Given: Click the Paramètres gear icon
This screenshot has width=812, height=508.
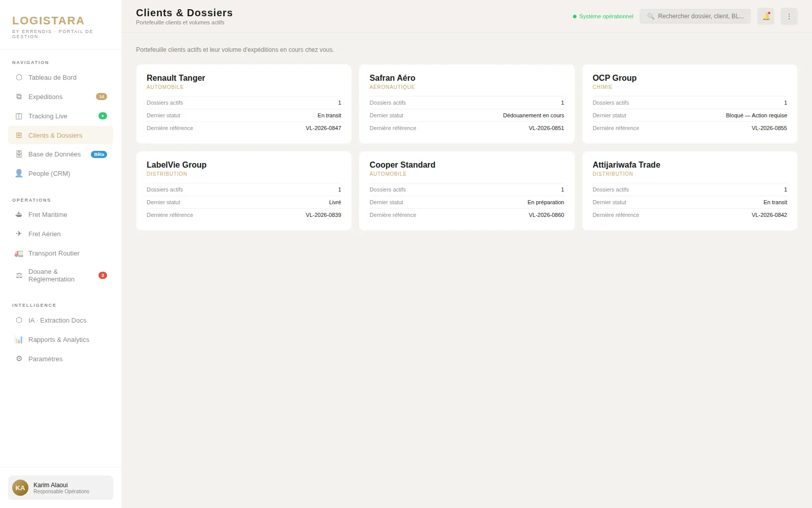Looking at the screenshot, I should (x=19, y=359).
